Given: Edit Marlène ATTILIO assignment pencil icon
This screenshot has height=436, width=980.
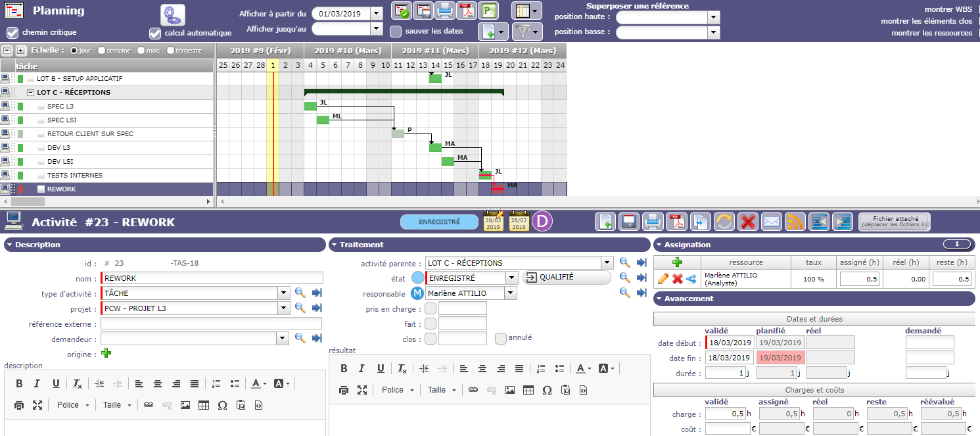Looking at the screenshot, I should pyautogui.click(x=663, y=279).
